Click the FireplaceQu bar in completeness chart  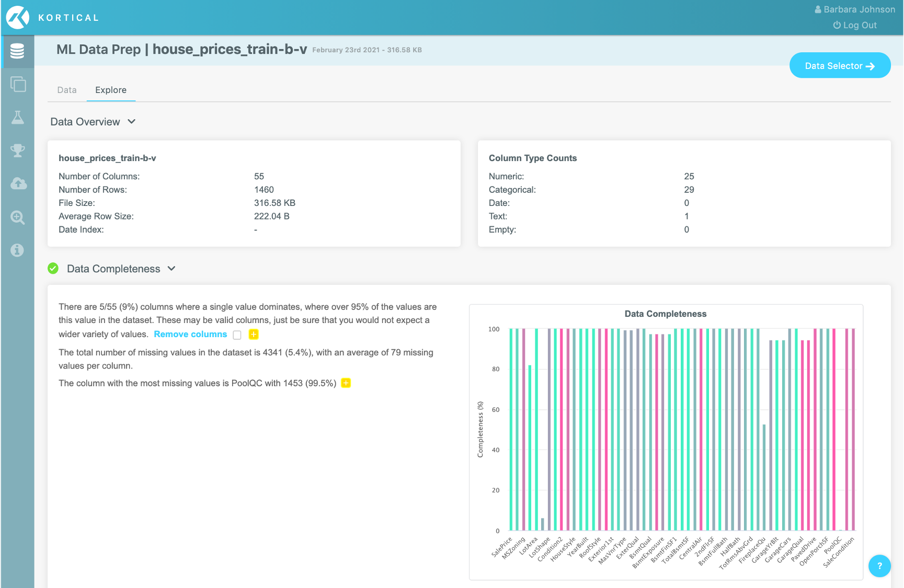(764, 477)
